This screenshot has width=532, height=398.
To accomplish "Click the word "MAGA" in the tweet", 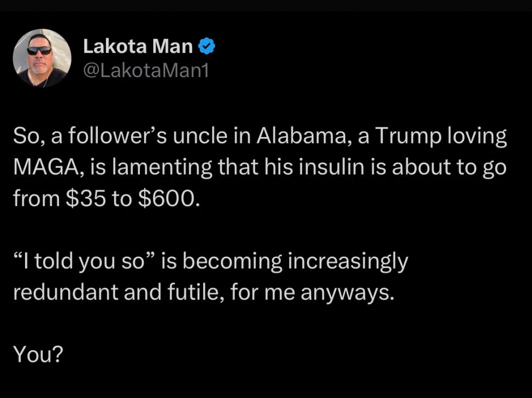I will click(x=41, y=167).
